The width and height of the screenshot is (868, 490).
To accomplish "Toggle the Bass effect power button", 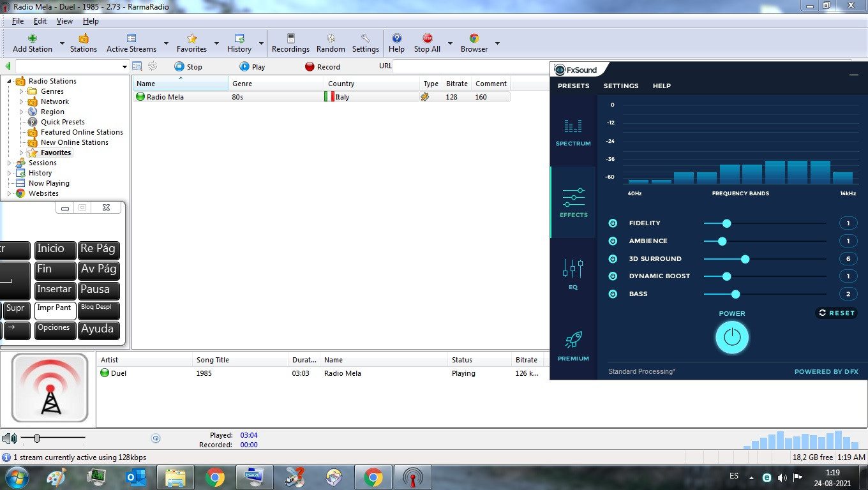I will point(613,294).
